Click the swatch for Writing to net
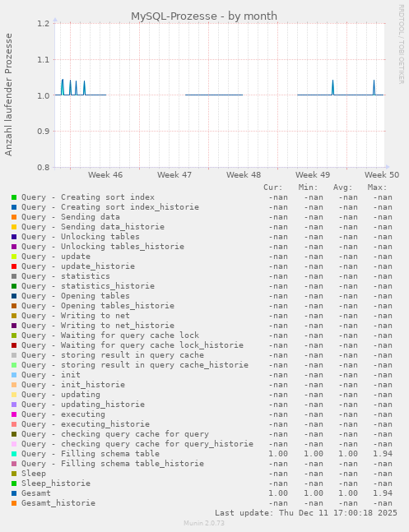 [x=14, y=316]
